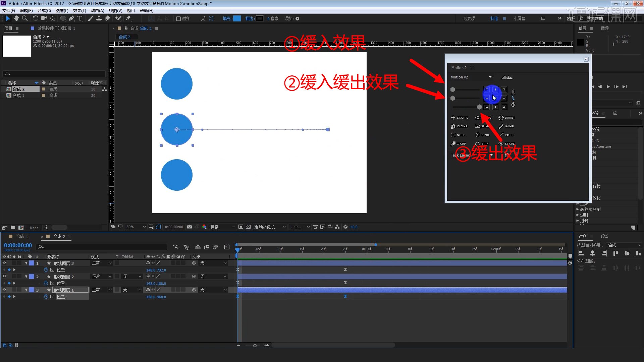Screen dimensions: 644x362
Task: Apply the NULL function in Motion 2
Action: (458, 135)
